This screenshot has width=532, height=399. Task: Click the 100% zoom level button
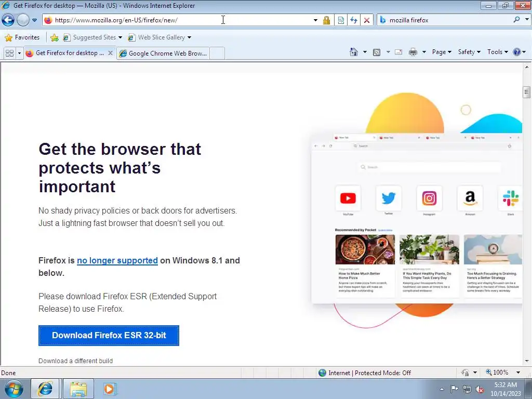coord(497,373)
